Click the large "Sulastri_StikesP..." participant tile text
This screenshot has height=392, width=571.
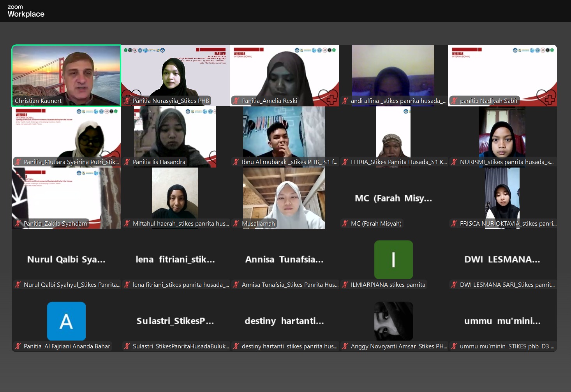click(175, 321)
